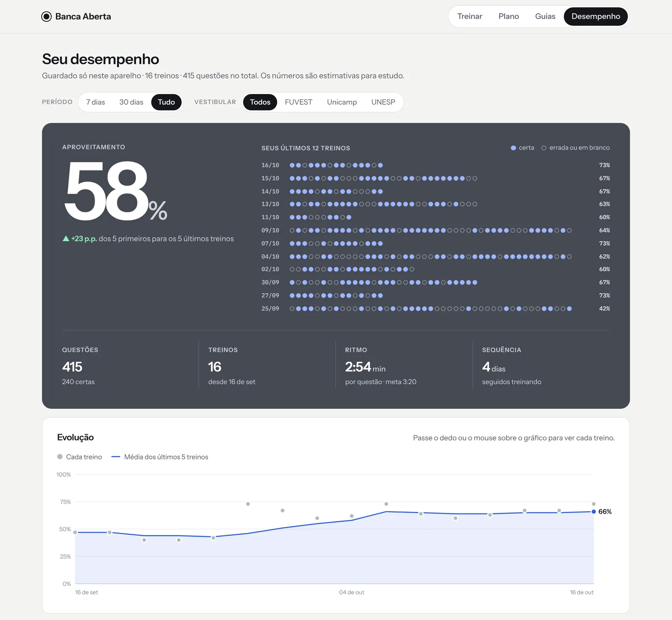Select the 30 dias period filter
This screenshot has height=620, width=672.
click(131, 102)
